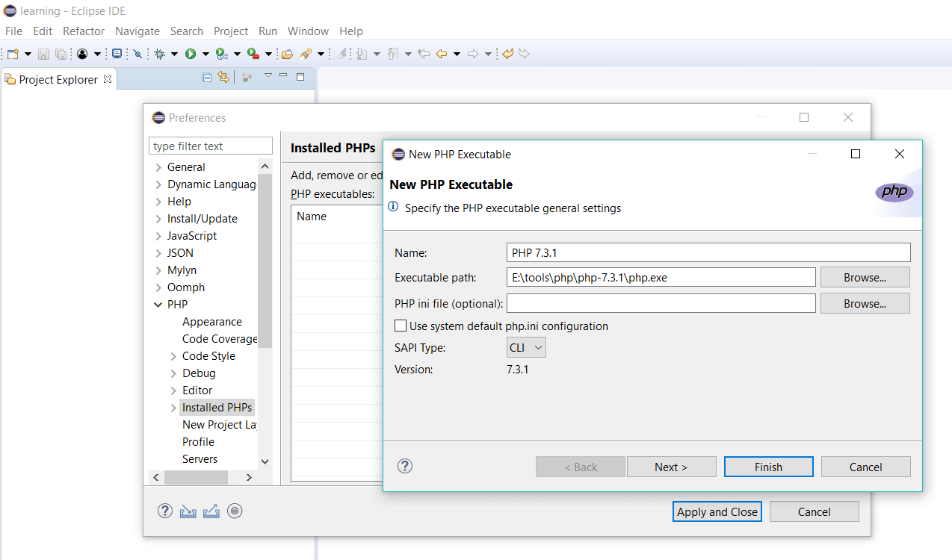Expand the General preferences node
The width and height of the screenshot is (952, 560).
(x=158, y=167)
